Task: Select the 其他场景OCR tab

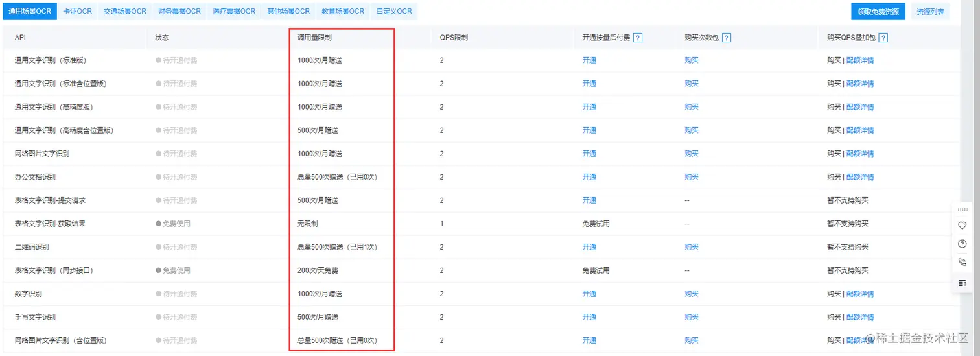Action: tap(288, 12)
